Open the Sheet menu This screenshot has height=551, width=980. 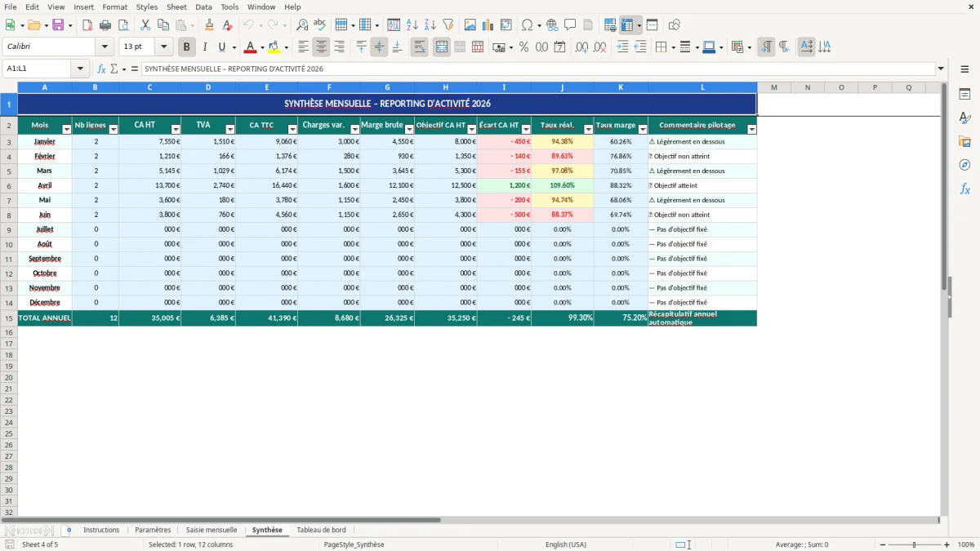(176, 7)
